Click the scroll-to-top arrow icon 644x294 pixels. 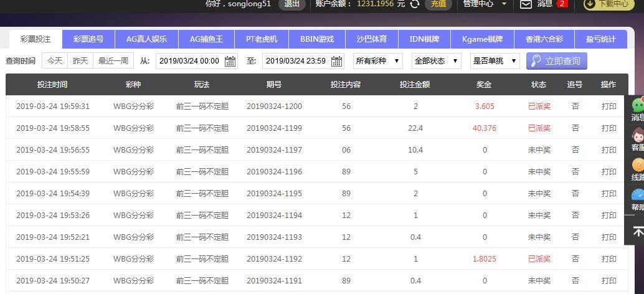[x=638, y=231]
